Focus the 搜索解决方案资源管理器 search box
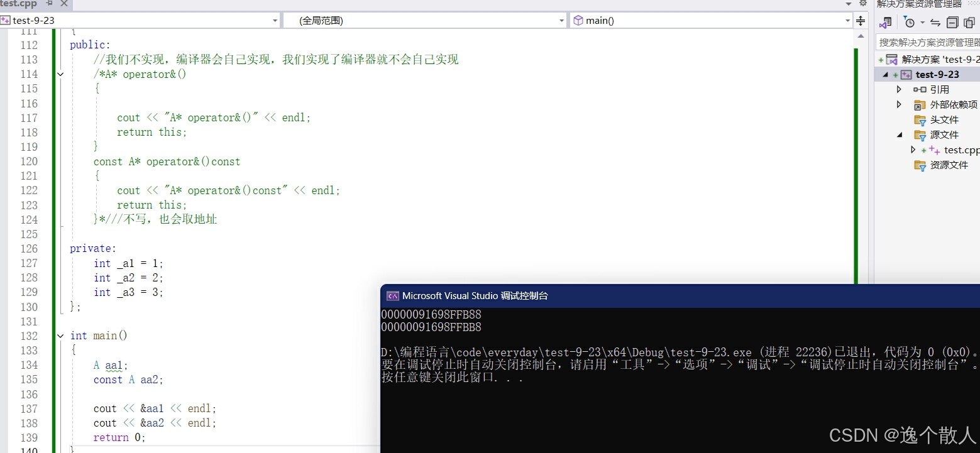980x453 pixels. [928, 42]
